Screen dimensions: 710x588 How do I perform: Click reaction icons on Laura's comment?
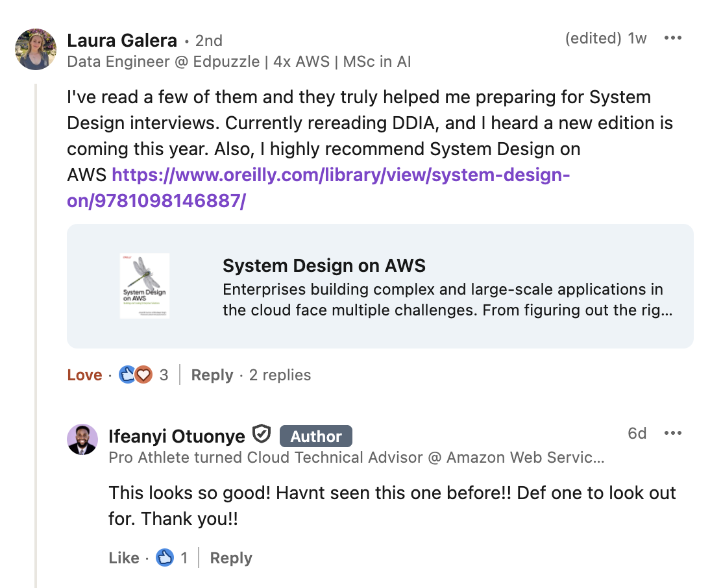136,375
